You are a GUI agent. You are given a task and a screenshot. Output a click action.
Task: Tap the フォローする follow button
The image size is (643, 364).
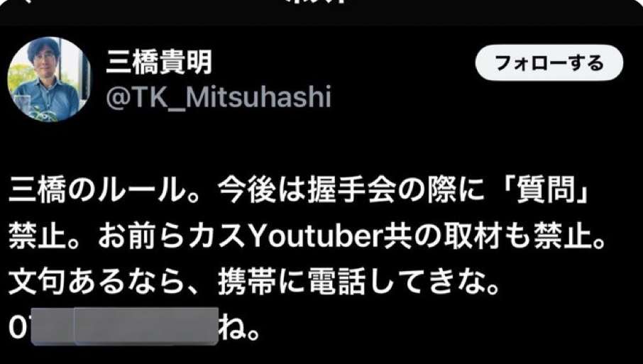[549, 62]
